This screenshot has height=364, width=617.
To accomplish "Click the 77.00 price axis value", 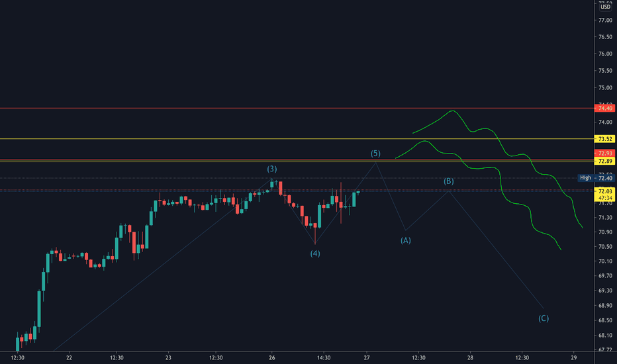I will pos(605,20).
